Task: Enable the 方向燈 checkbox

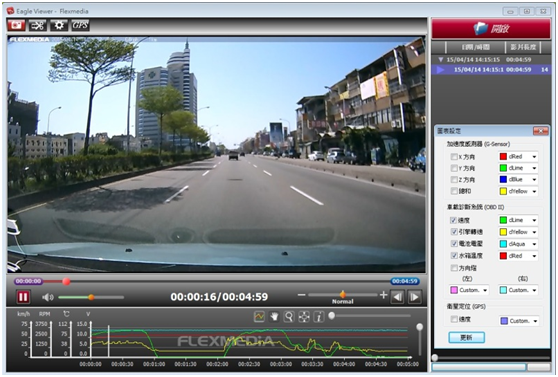Action: click(x=454, y=268)
